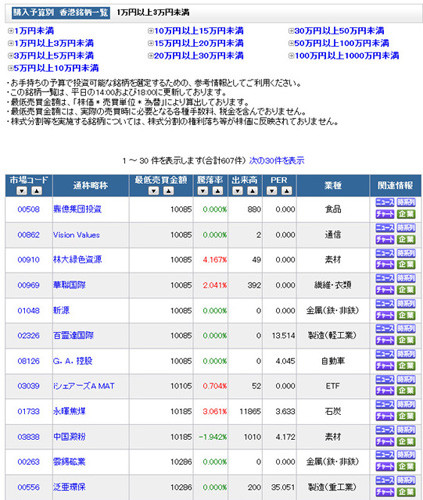Viewport: 423px width, 500px height.
Task: Open 時系列 icon for Vision Values row
Action: point(406,228)
